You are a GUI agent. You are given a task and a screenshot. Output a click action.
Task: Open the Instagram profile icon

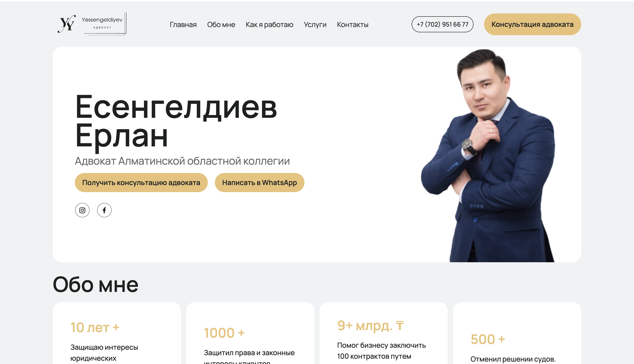(x=82, y=210)
